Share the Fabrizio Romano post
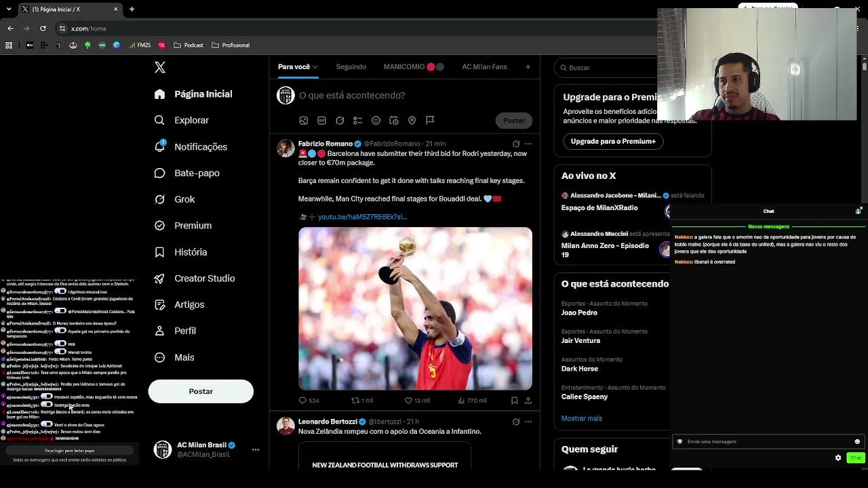 coord(528,401)
